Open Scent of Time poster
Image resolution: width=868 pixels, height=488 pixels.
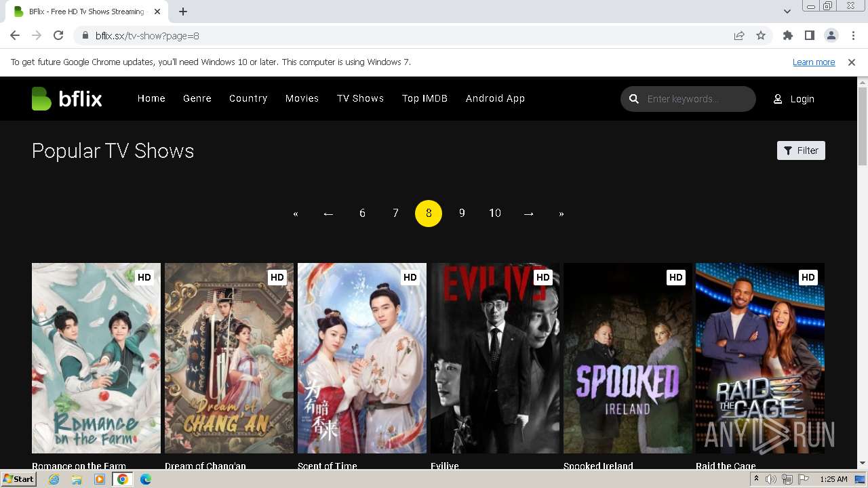[362, 358]
